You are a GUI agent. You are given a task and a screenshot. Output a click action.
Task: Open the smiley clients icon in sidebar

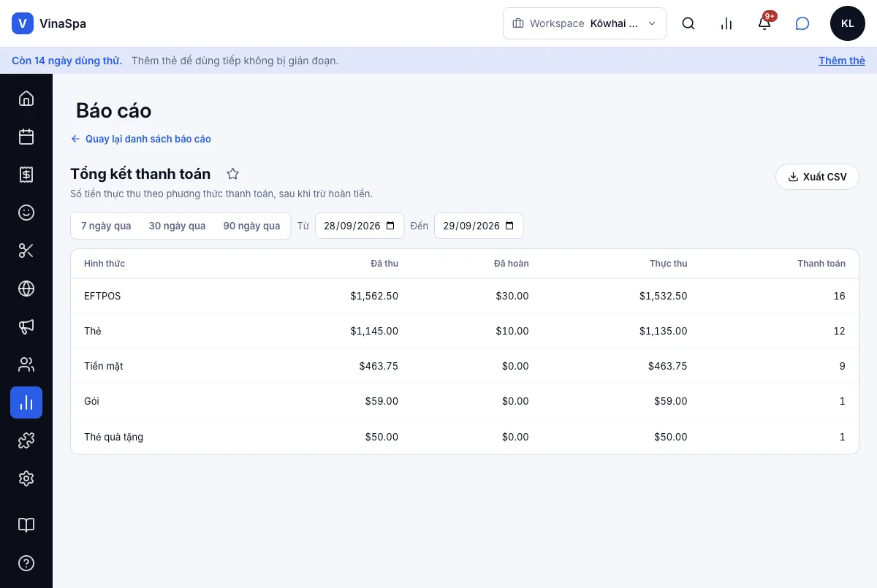tap(26, 213)
